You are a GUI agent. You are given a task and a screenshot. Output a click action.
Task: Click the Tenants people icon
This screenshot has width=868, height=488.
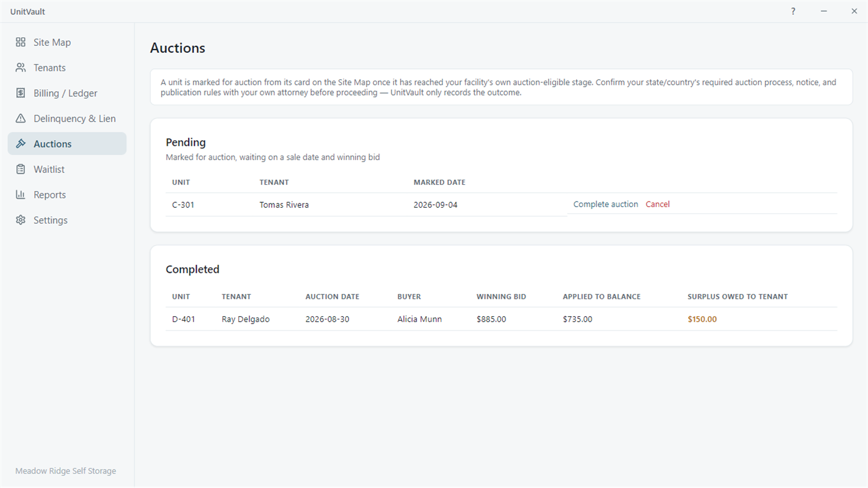tap(20, 68)
